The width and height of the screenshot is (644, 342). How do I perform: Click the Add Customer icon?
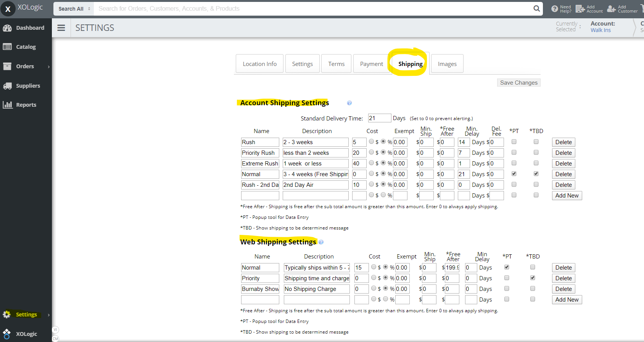(x=611, y=9)
